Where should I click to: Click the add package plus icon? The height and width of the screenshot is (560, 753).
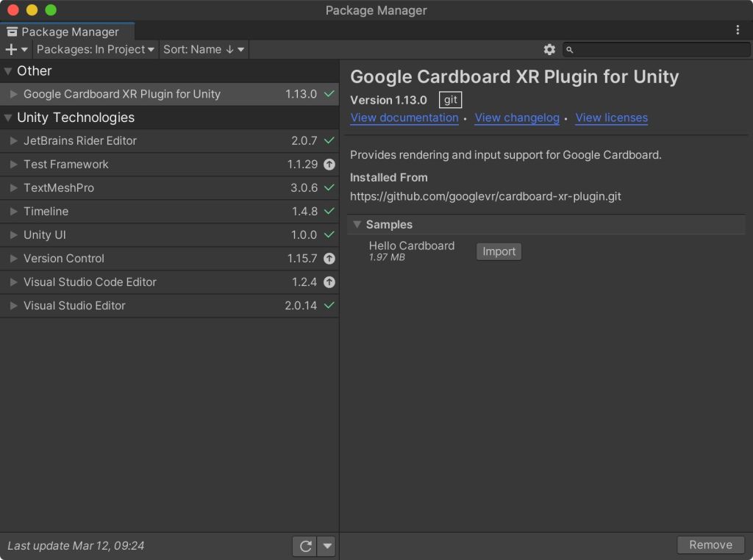pos(12,49)
